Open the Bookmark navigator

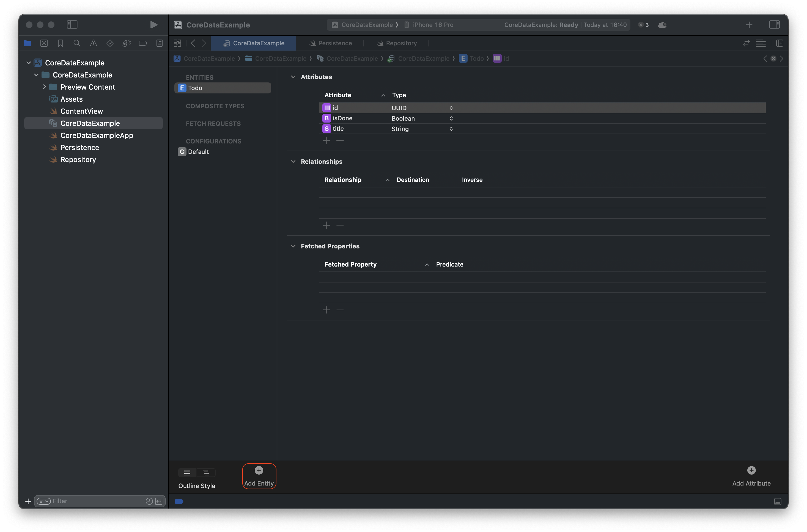tap(61, 43)
